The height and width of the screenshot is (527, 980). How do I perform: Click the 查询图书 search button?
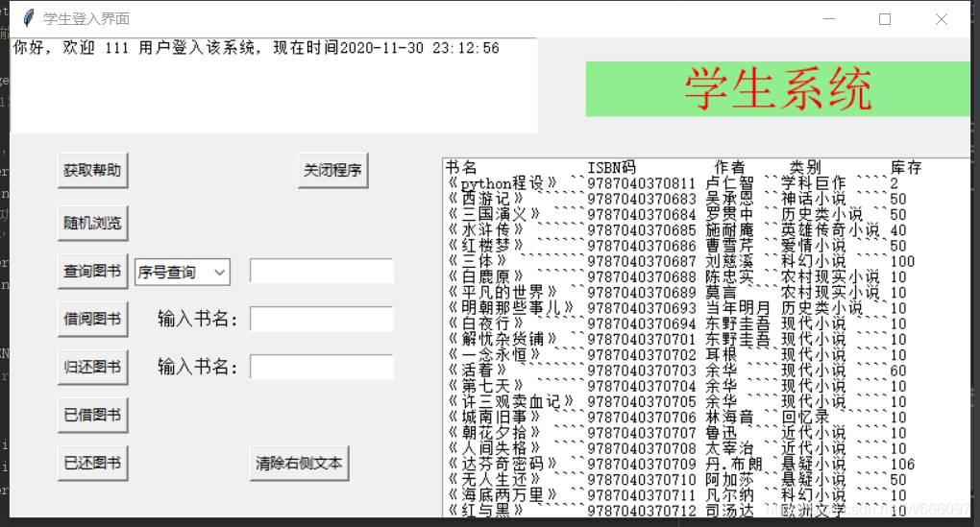[x=92, y=271]
